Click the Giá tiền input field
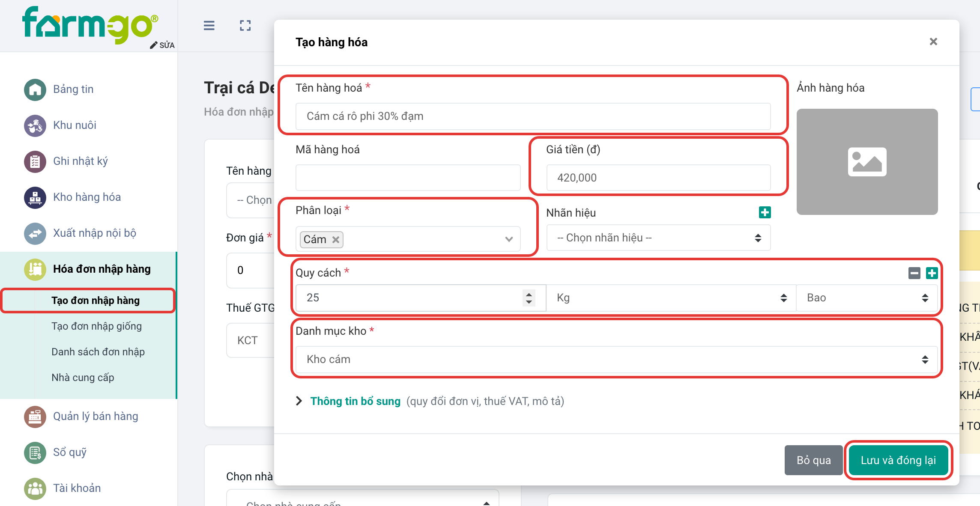Screen dimensions: 980x506 (658, 178)
